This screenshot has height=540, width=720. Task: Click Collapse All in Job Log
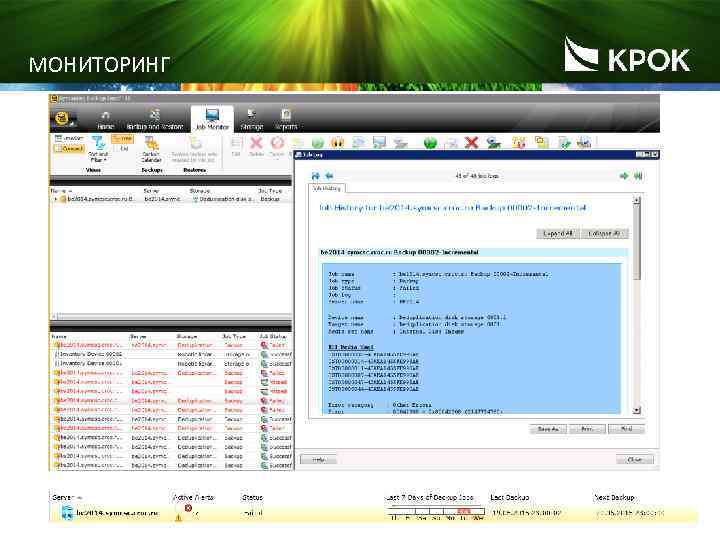(x=604, y=233)
